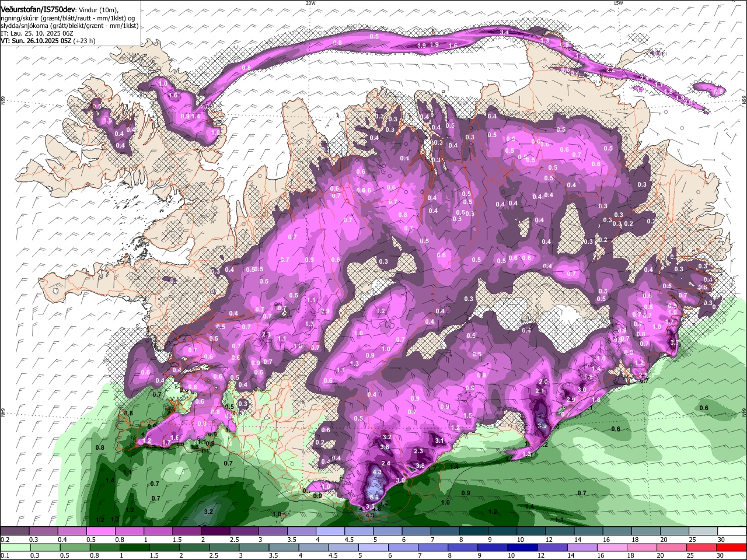The width and height of the screenshot is (747, 560).
Task: Click the 5.9 snowfall value on southeast coast
Action: pos(542,426)
